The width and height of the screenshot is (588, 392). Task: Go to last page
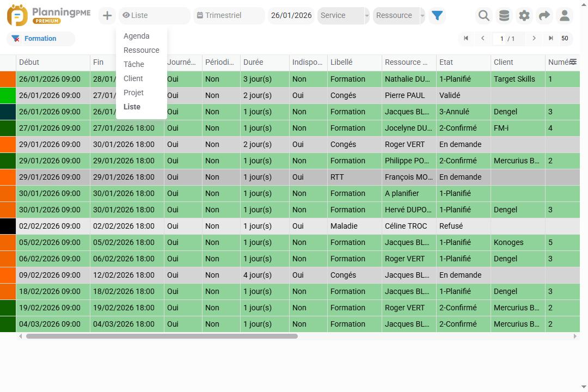point(551,38)
